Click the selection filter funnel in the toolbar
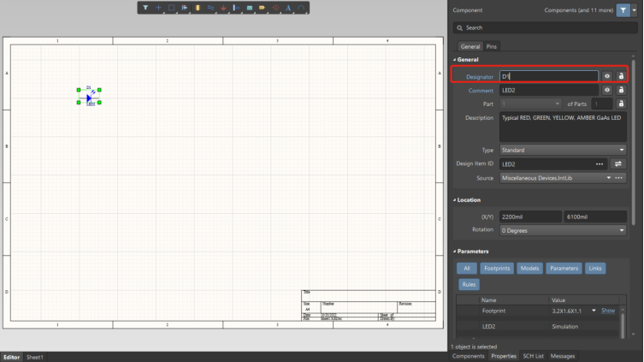 pyautogui.click(x=145, y=8)
